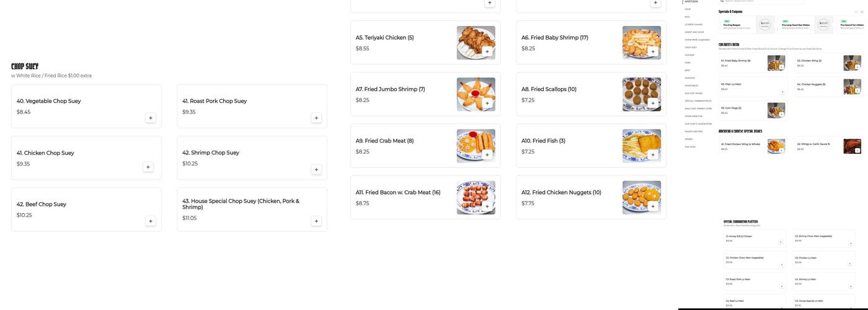The width and height of the screenshot is (868, 310).
Task: Add Fried Chicken Nuggets plus icon
Action: click(653, 206)
